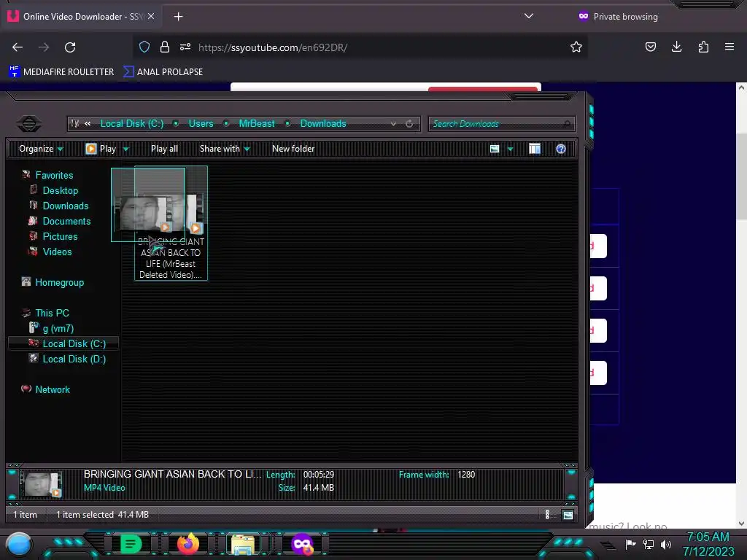The height and width of the screenshot is (560, 747).
Task: Toggle the preview pane
Action: point(535,149)
